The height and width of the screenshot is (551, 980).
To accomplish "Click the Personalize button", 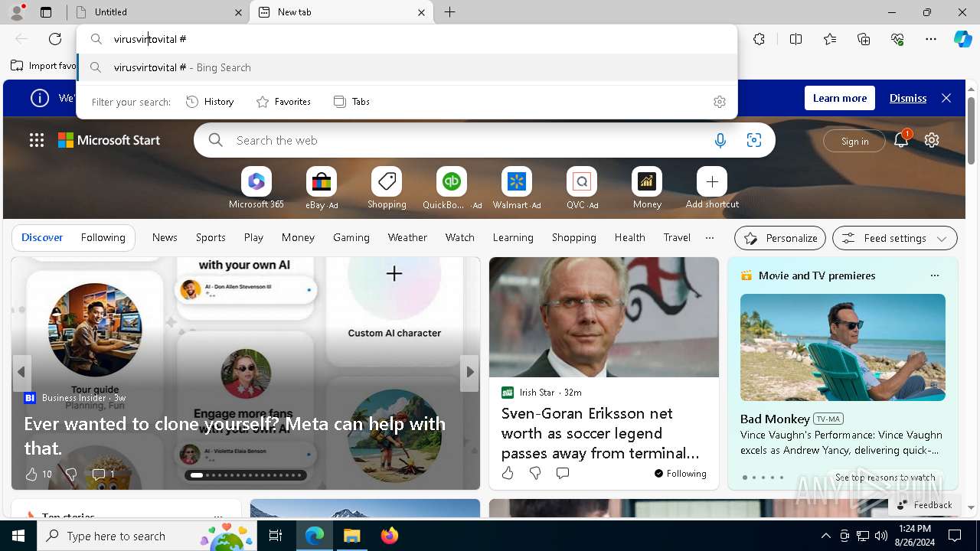I will click(780, 238).
